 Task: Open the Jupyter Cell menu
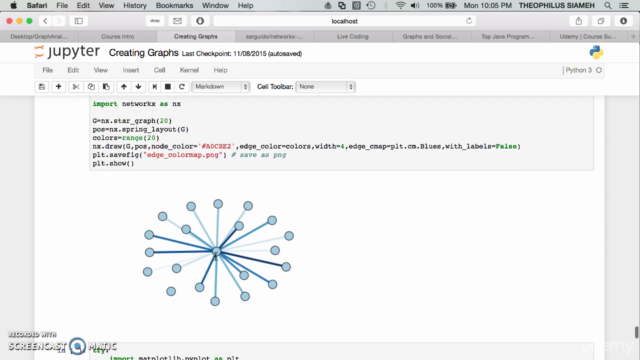tap(160, 70)
